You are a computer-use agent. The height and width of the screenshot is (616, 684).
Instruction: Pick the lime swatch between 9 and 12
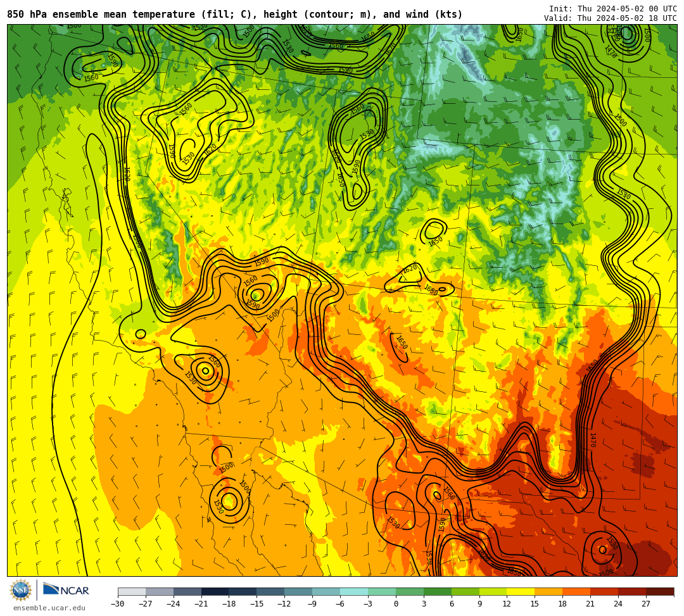click(493, 591)
